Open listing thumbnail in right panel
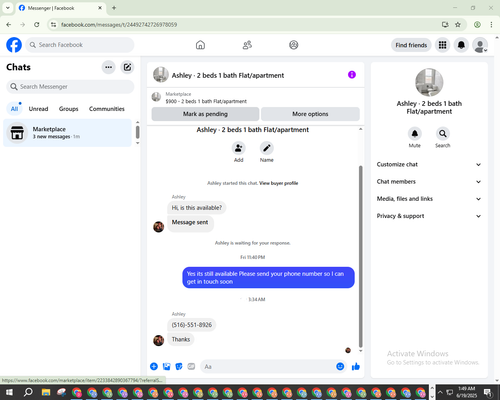The height and width of the screenshot is (400, 500). (429, 82)
